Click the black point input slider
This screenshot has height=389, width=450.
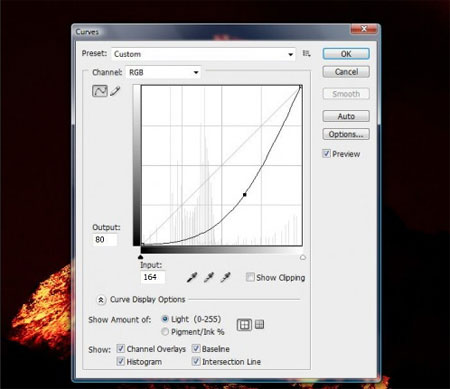pyautogui.click(x=140, y=257)
